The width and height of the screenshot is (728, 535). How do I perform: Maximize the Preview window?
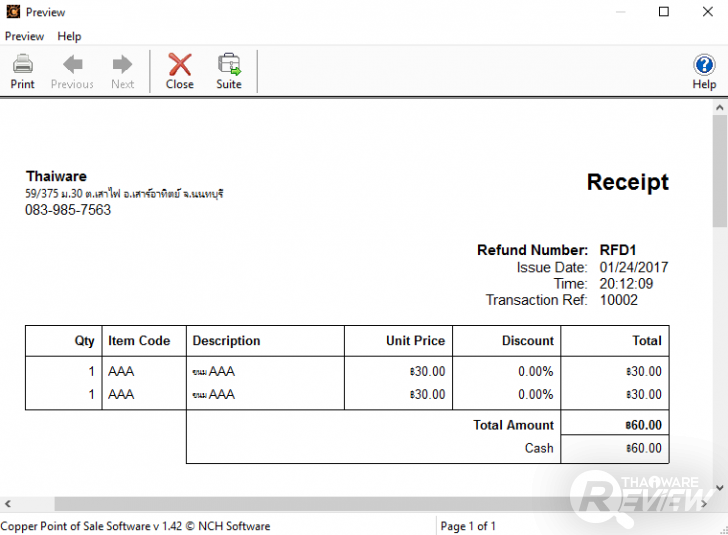pyautogui.click(x=664, y=12)
